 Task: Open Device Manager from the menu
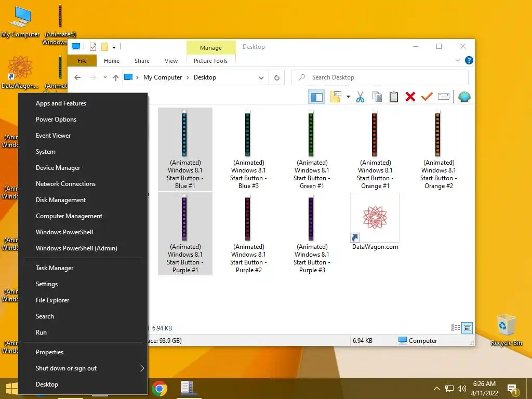[x=83, y=168]
